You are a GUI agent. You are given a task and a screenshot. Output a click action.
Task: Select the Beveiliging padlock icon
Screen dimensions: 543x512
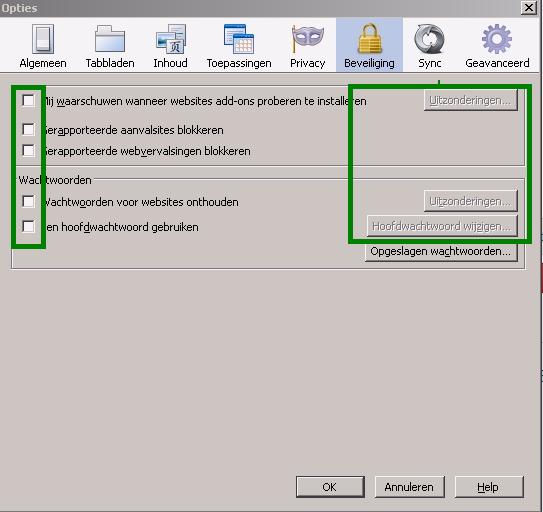point(369,39)
